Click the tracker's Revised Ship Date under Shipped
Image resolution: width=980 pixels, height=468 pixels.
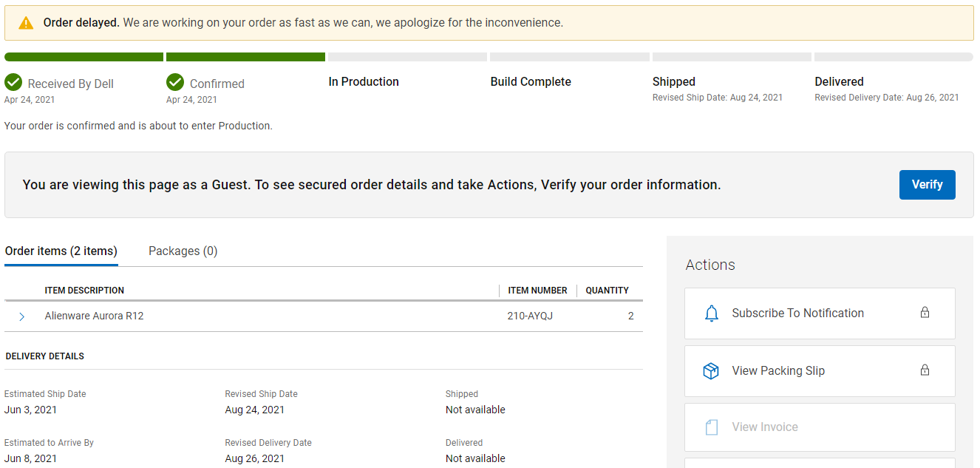click(718, 98)
